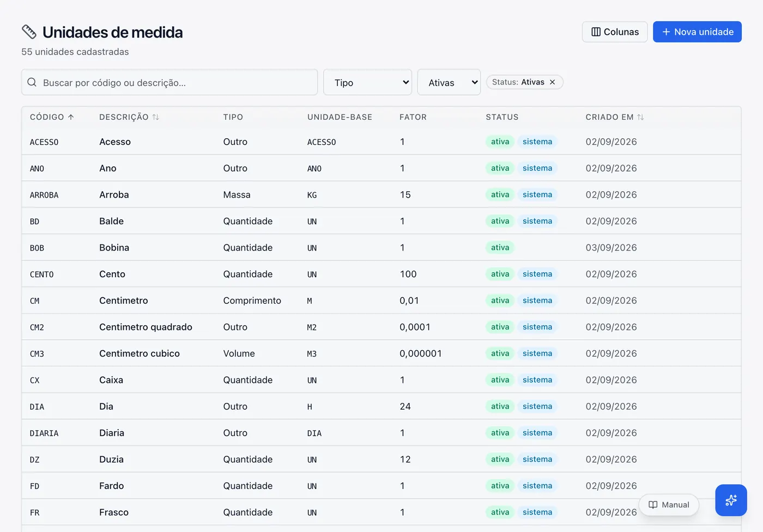Open the AI assistant sparkle button
The height and width of the screenshot is (532, 763).
(731, 500)
